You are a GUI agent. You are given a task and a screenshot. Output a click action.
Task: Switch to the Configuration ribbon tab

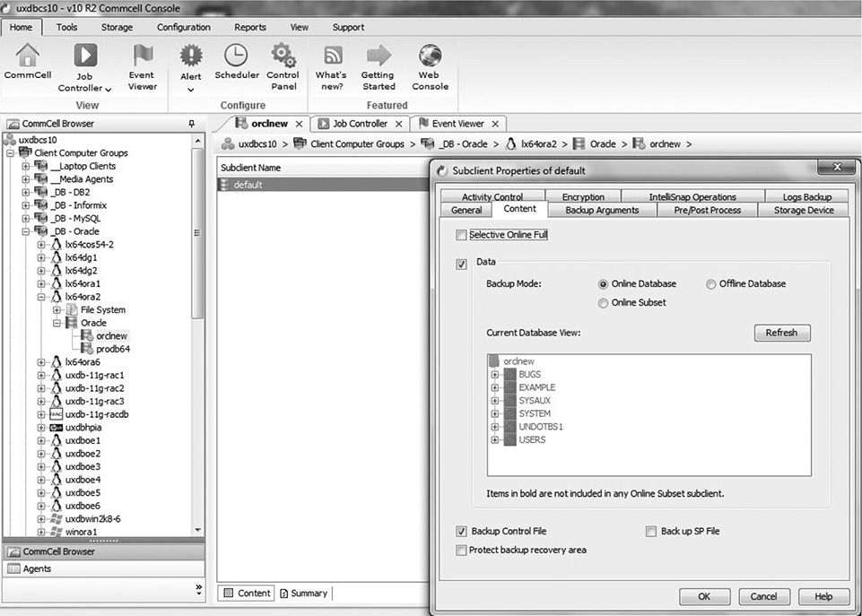(184, 27)
